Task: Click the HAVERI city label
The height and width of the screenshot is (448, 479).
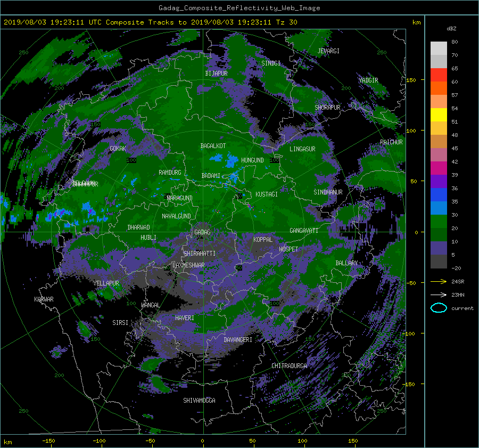Action: (185, 319)
